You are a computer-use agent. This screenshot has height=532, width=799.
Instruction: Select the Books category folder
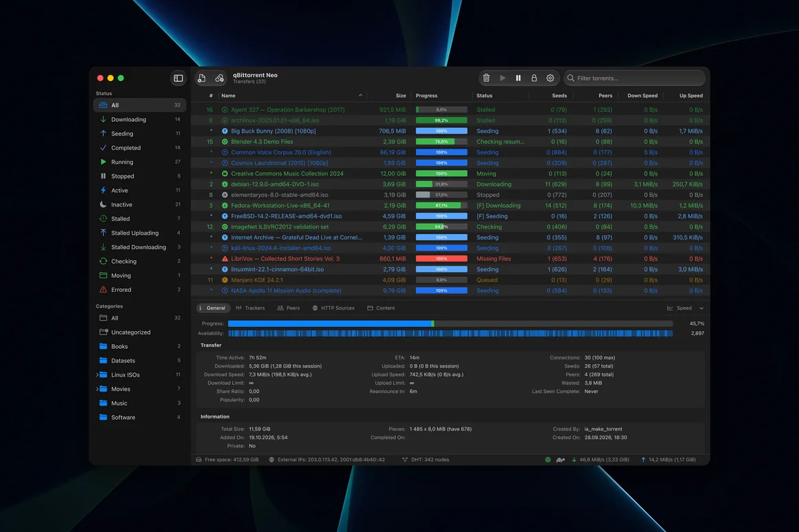click(x=140, y=347)
